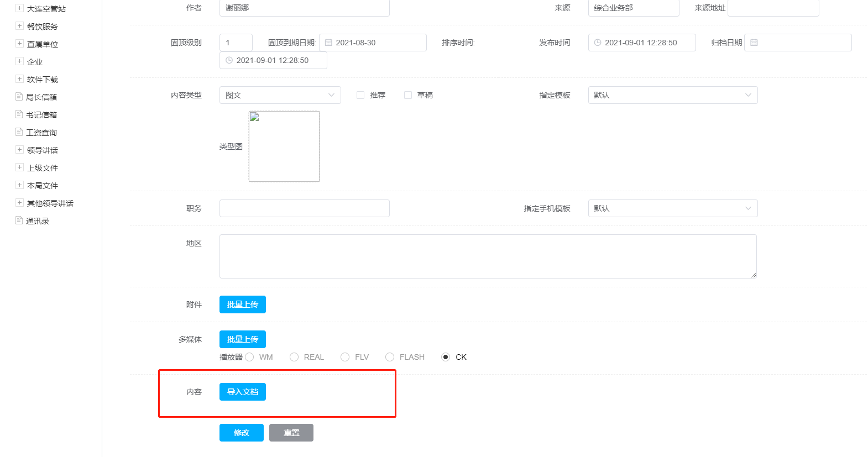The height and width of the screenshot is (457, 868).
Task: Focus the 作者 input field
Action: coord(305,8)
